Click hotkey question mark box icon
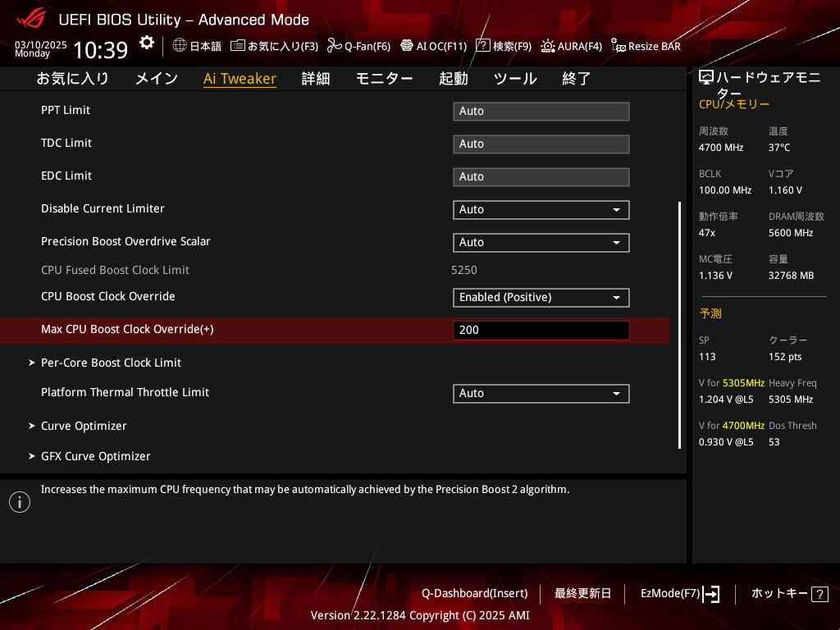840x630 pixels. click(x=819, y=594)
